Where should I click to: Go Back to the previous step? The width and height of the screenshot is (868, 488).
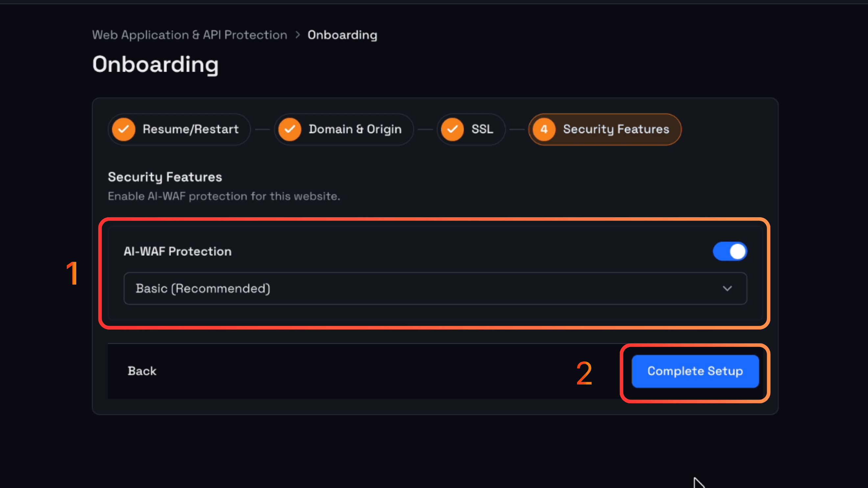[x=142, y=371]
